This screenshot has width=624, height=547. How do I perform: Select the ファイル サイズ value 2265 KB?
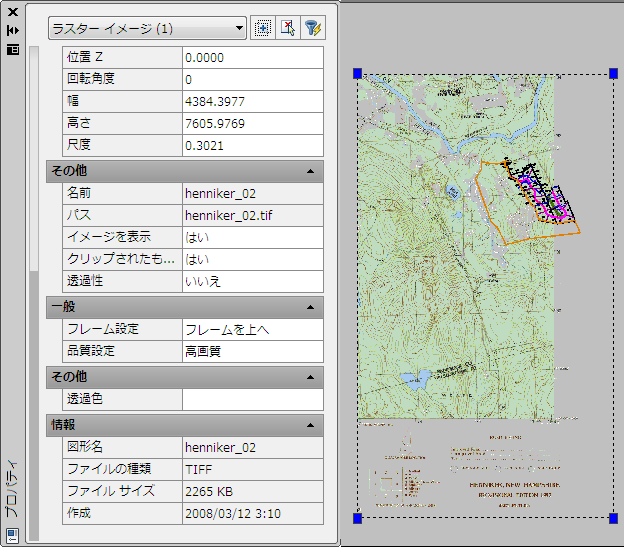(253, 492)
